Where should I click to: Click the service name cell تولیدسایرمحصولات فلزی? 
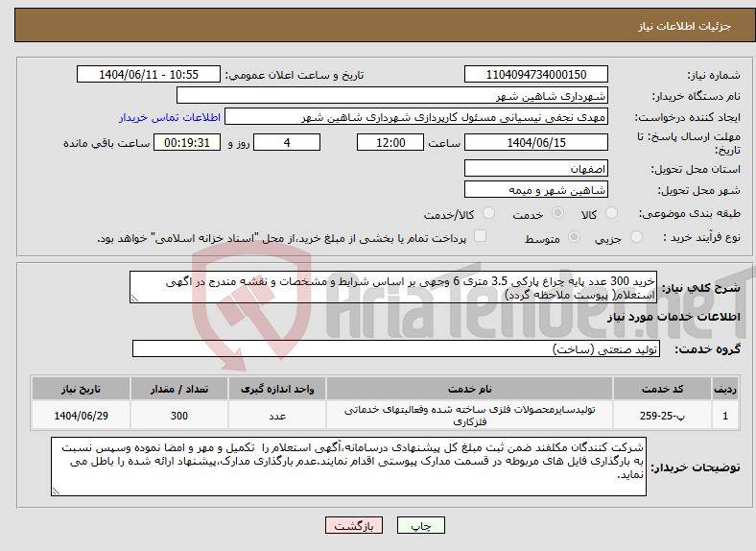(x=469, y=415)
